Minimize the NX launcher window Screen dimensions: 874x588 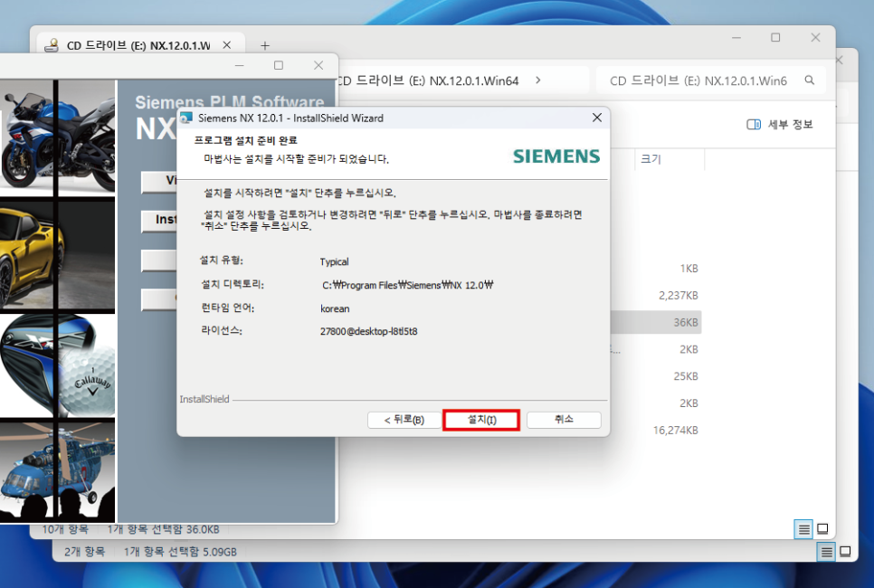pyautogui.click(x=240, y=66)
